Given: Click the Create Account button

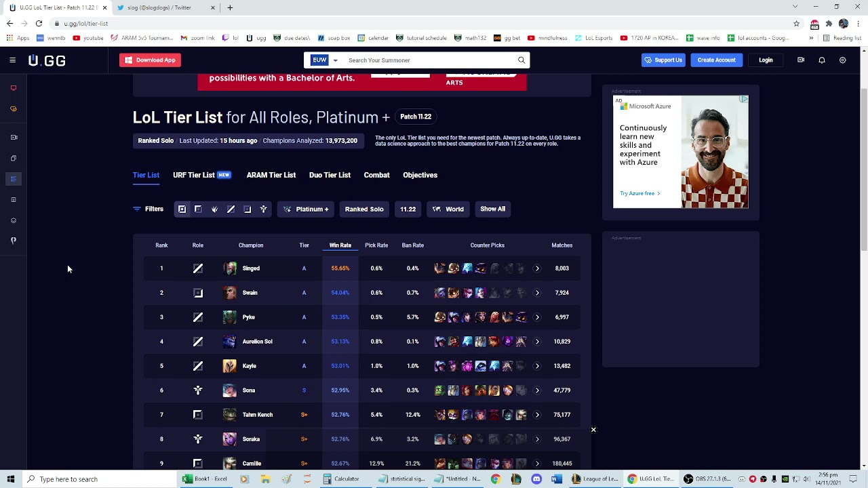Looking at the screenshot, I should pyautogui.click(x=716, y=60).
